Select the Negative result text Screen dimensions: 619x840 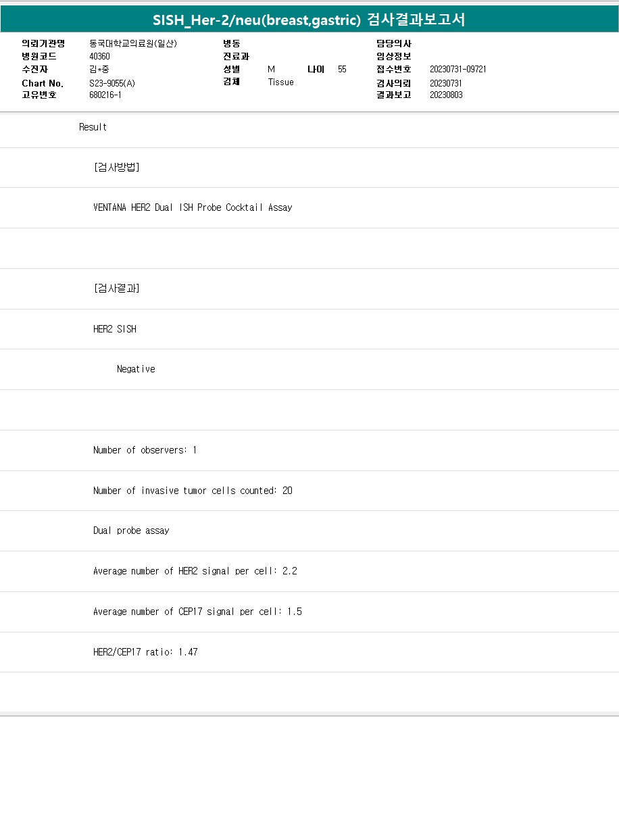[136, 369]
